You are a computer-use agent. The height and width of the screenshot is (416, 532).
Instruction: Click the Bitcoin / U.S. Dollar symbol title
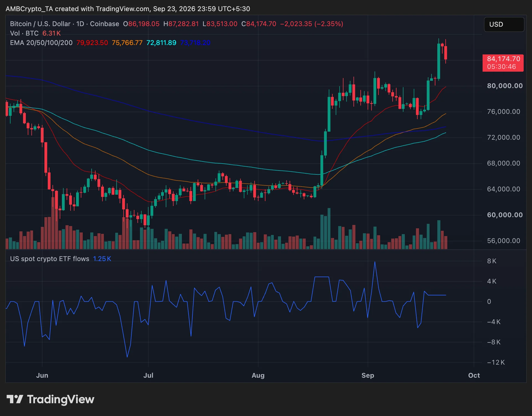40,24
